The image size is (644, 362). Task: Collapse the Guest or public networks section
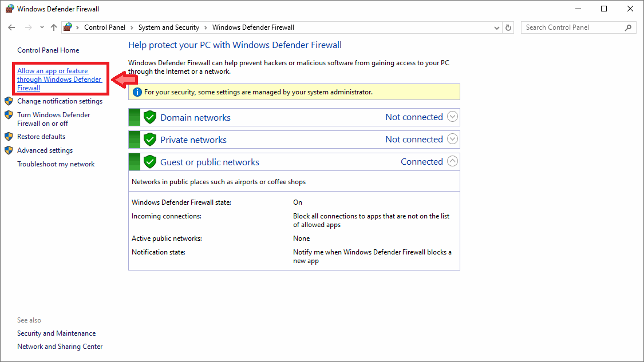[452, 161]
